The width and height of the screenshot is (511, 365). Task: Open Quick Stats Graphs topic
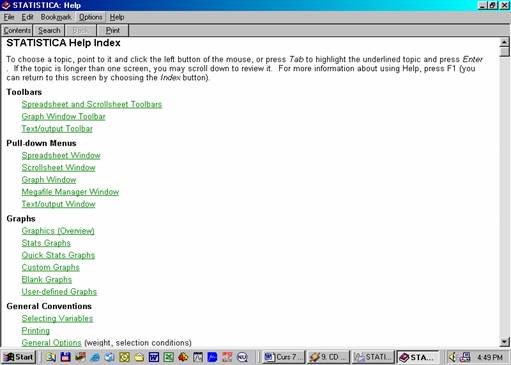[58, 255]
